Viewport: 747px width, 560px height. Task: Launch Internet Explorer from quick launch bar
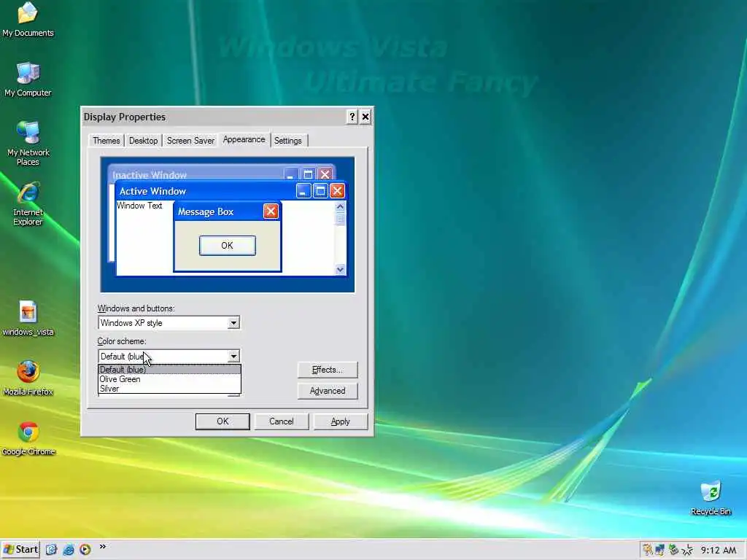click(68, 550)
